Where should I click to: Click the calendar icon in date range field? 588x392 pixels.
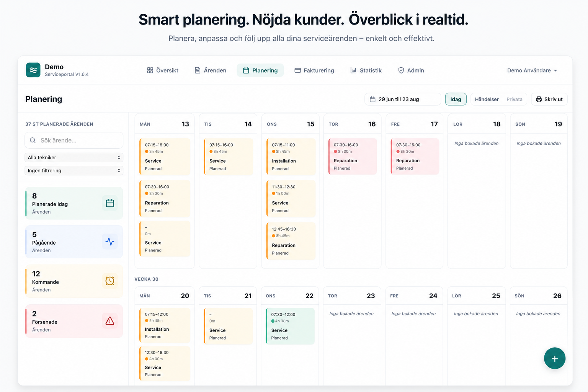[372, 100]
